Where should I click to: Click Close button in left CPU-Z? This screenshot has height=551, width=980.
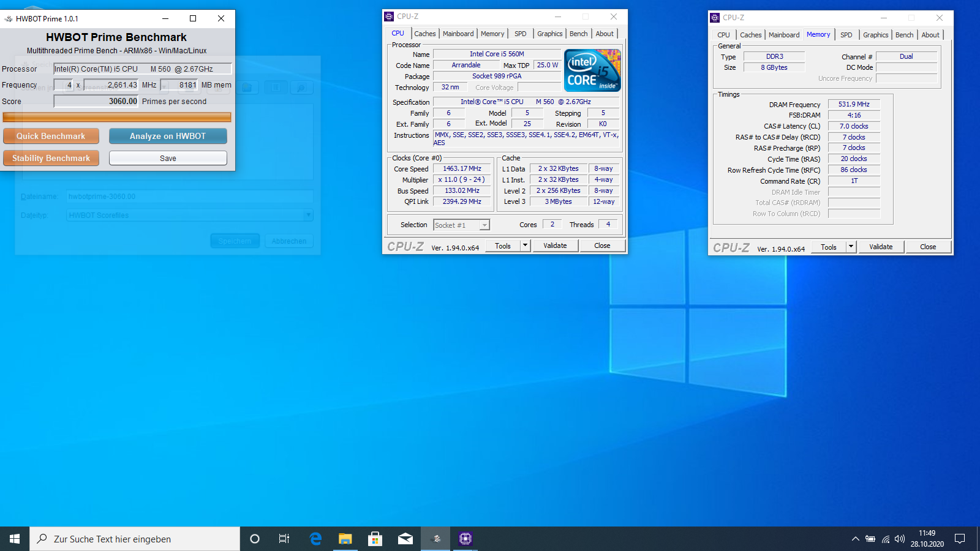click(602, 246)
